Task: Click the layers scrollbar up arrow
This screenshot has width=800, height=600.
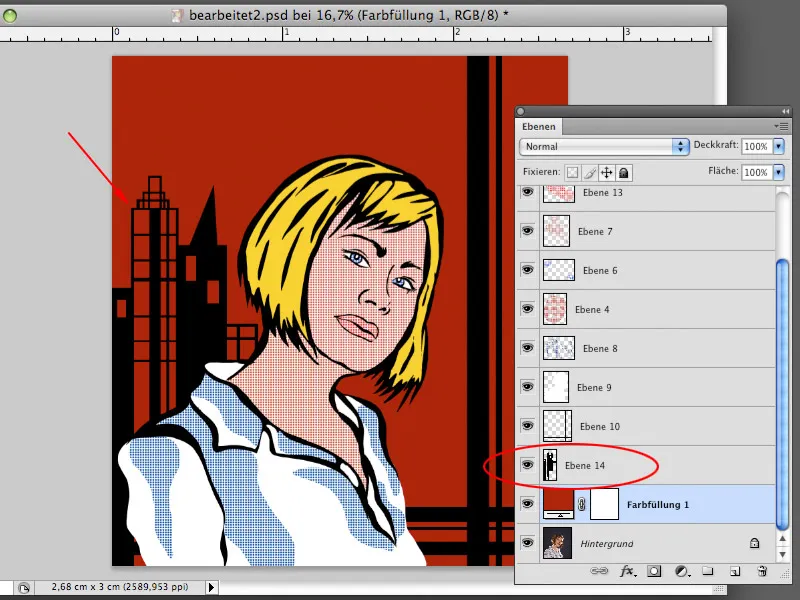Action: [783, 539]
